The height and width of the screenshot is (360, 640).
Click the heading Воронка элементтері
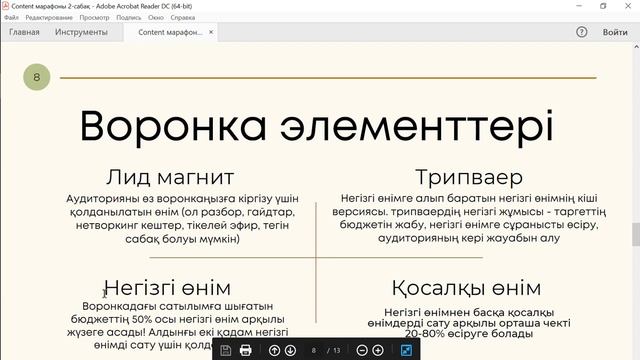pos(316,126)
